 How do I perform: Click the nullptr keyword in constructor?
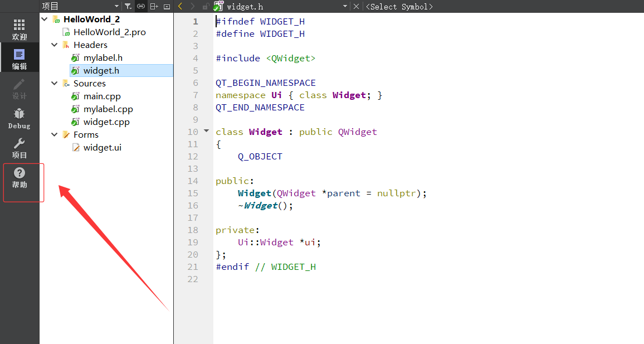[x=397, y=193]
